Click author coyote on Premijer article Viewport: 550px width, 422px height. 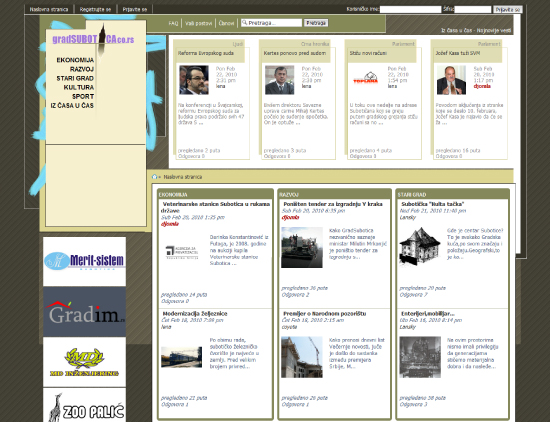[289, 327]
